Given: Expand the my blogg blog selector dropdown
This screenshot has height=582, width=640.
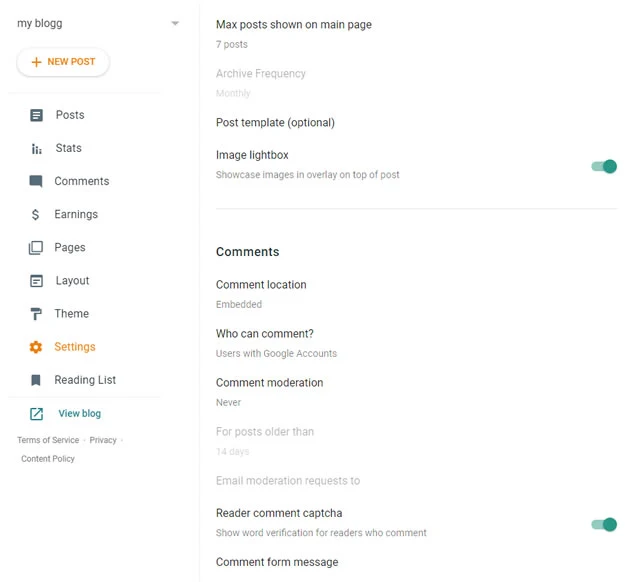Looking at the screenshot, I should tap(175, 23).
